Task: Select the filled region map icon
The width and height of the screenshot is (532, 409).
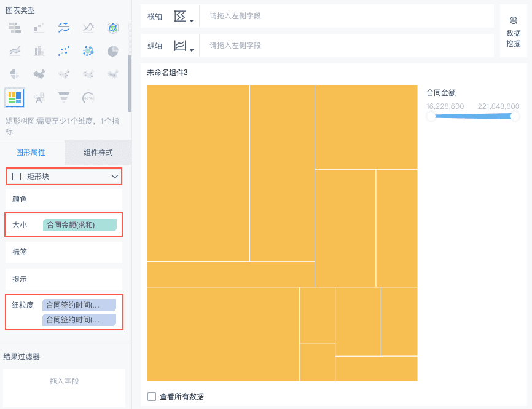Action: (x=39, y=74)
